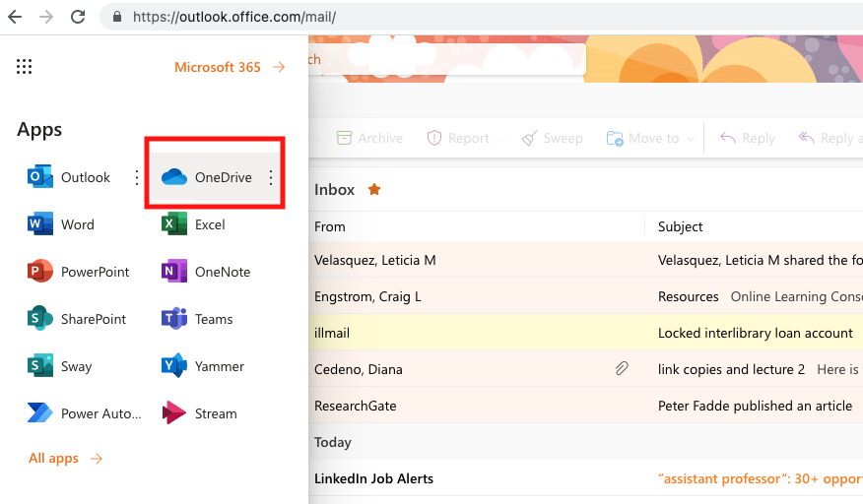Open Move to menu
863x504 pixels.
[x=642, y=138]
